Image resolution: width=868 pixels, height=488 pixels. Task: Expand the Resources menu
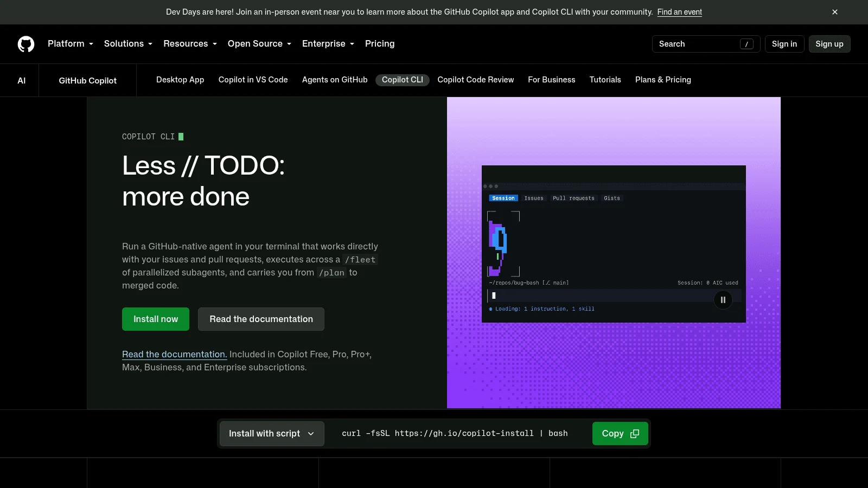pyautogui.click(x=190, y=44)
